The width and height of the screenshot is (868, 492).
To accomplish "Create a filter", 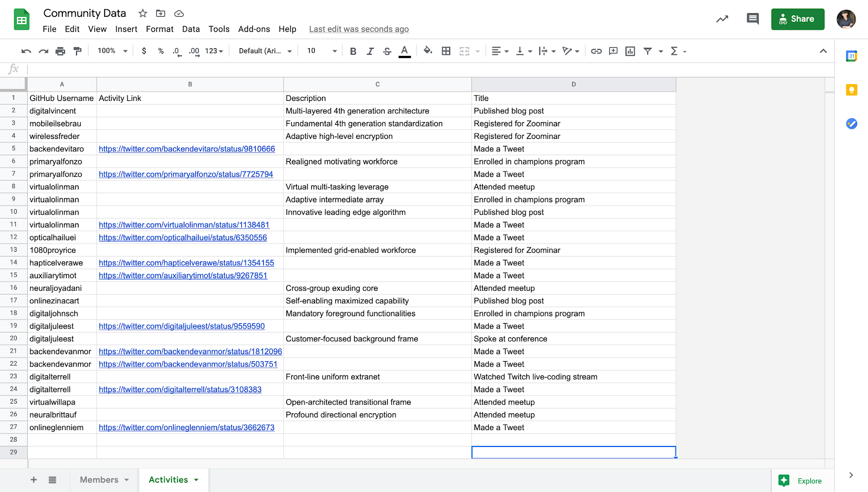I will pos(647,50).
